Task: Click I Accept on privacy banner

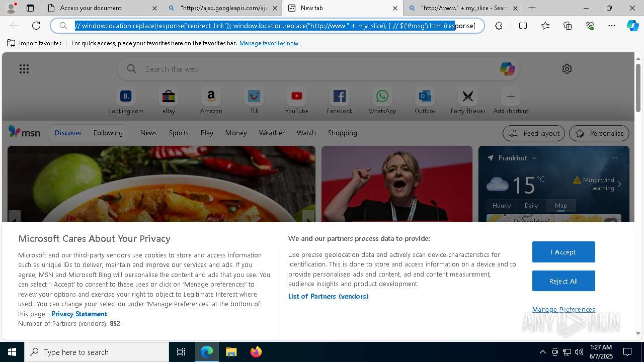Action: 563,252
